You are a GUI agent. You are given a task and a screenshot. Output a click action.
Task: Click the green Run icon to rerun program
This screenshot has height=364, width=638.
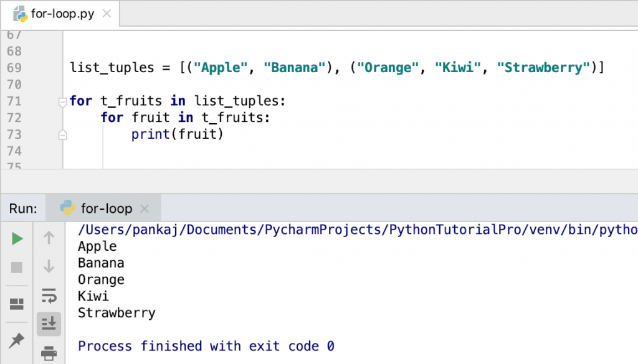coord(17,238)
